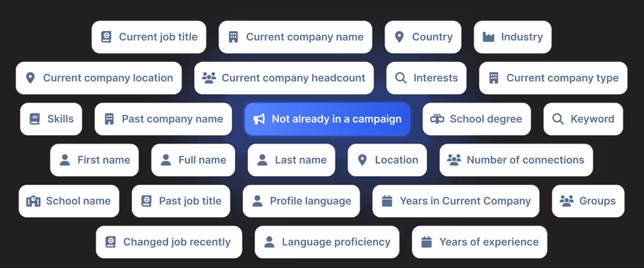The image size is (644, 268).
Task: Select the Keyword filter chip
Action: pos(583,119)
